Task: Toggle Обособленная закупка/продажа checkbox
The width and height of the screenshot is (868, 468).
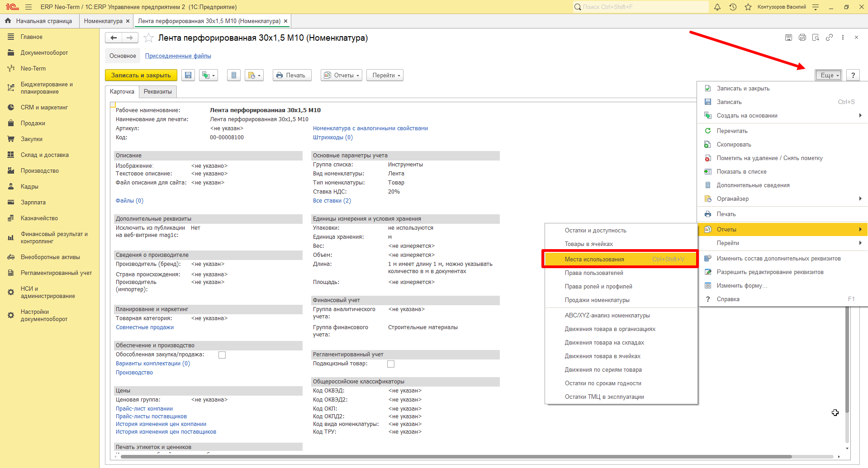Action: click(x=222, y=355)
